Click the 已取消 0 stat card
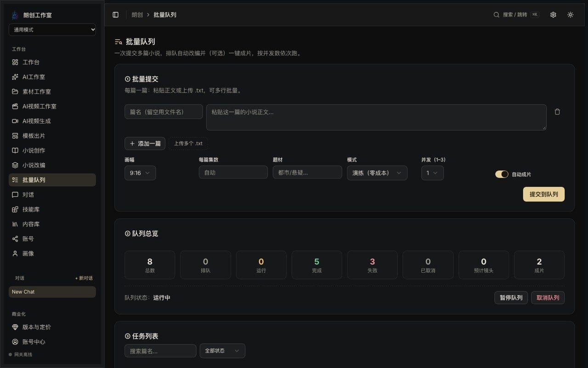 428,265
